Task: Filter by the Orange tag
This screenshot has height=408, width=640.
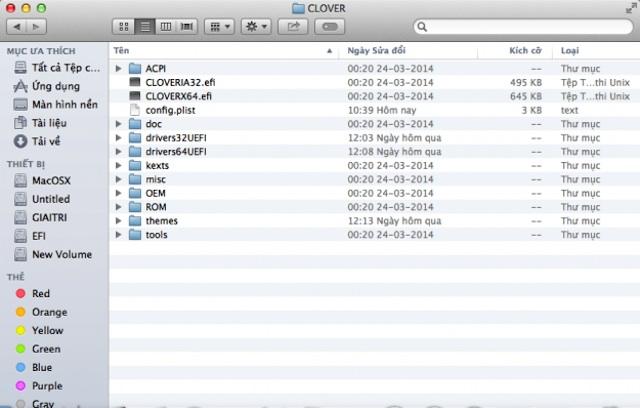Action: 41,312
